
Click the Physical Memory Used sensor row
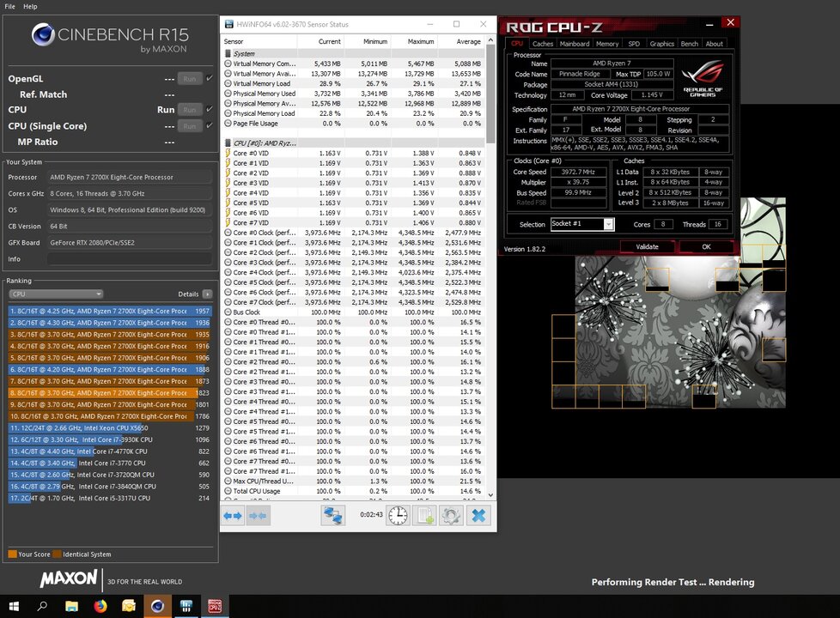(353, 94)
